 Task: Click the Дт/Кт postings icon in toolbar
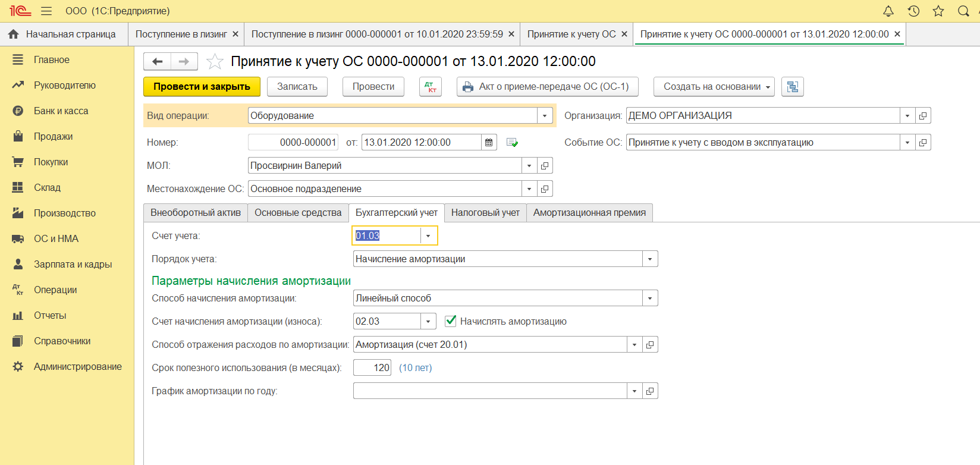point(431,87)
